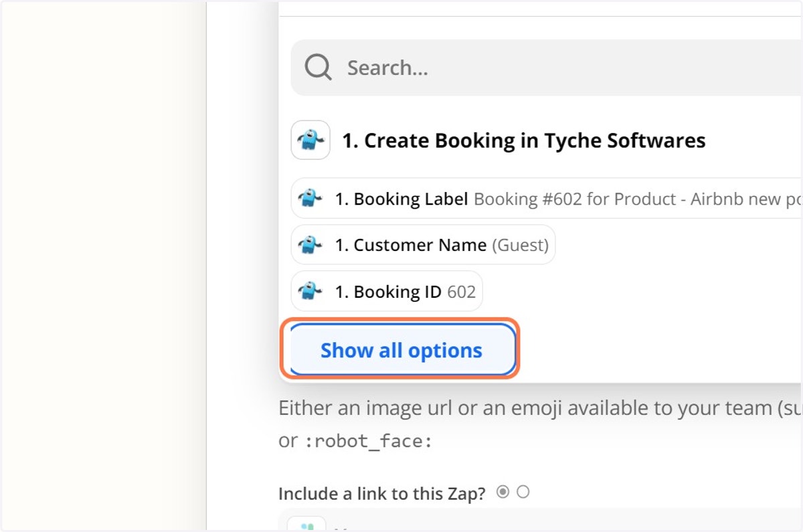Click the icon in the Booking ID pill
This screenshot has height=532, width=803.
click(310, 291)
